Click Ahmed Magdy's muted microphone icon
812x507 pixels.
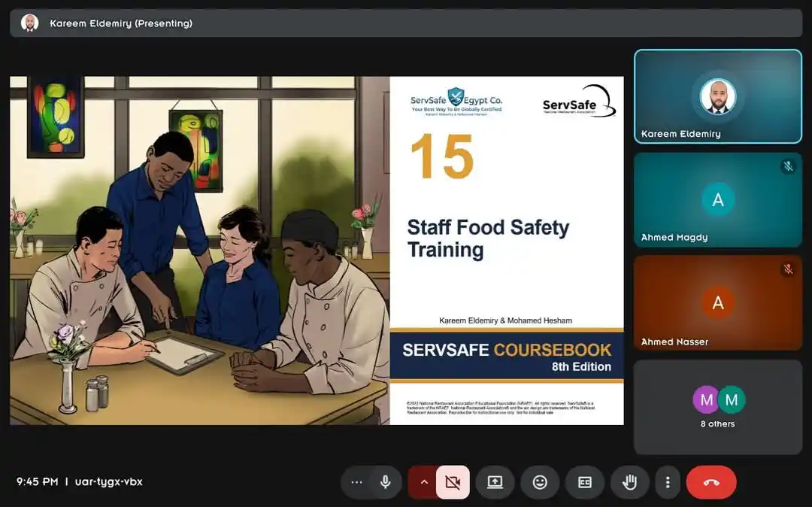[x=788, y=166]
